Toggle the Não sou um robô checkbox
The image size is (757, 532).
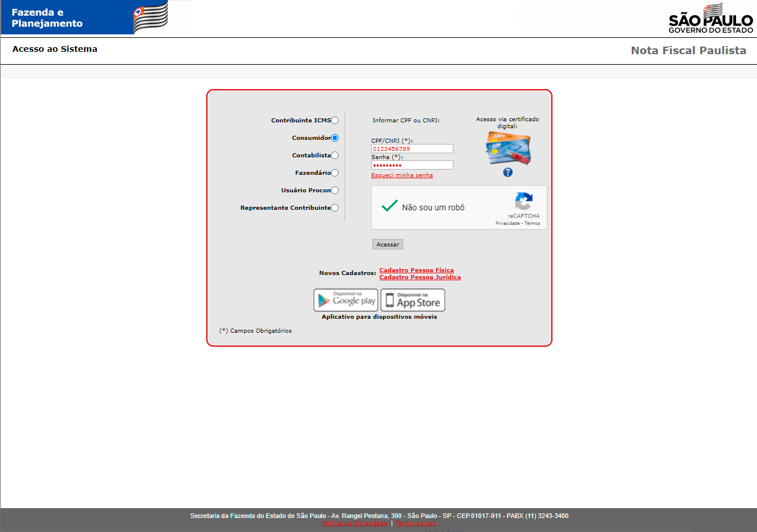(389, 206)
